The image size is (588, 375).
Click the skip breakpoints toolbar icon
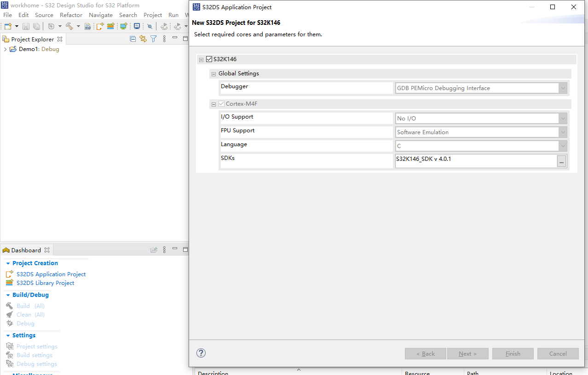pyautogui.click(x=150, y=27)
